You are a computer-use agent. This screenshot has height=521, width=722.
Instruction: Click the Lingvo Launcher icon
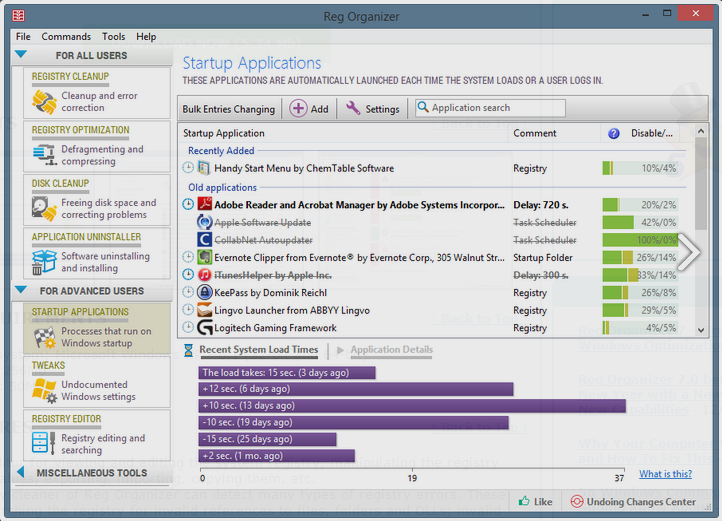204,310
